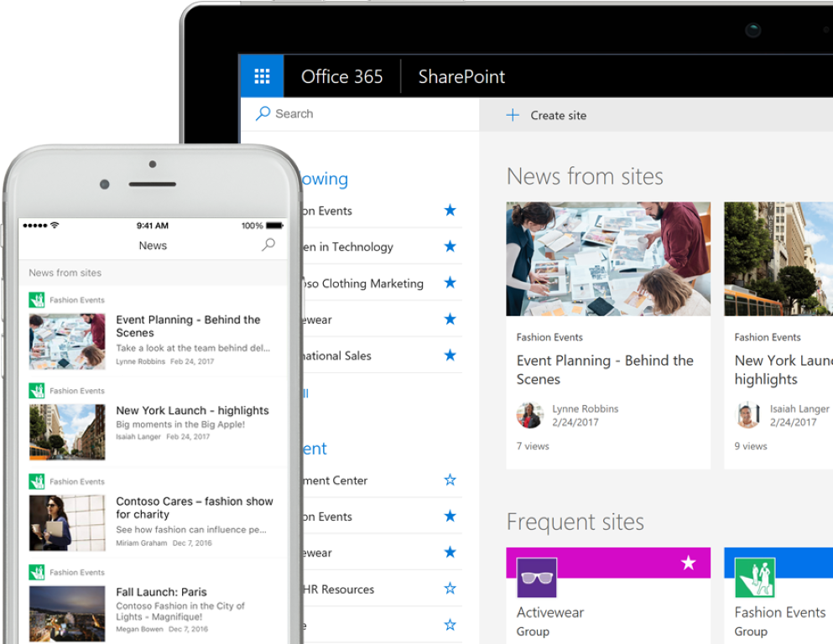Image resolution: width=833 pixels, height=644 pixels.
Task: Tap the Fashion Events logo above Event Planning
Action: pyautogui.click(x=37, y=300)
